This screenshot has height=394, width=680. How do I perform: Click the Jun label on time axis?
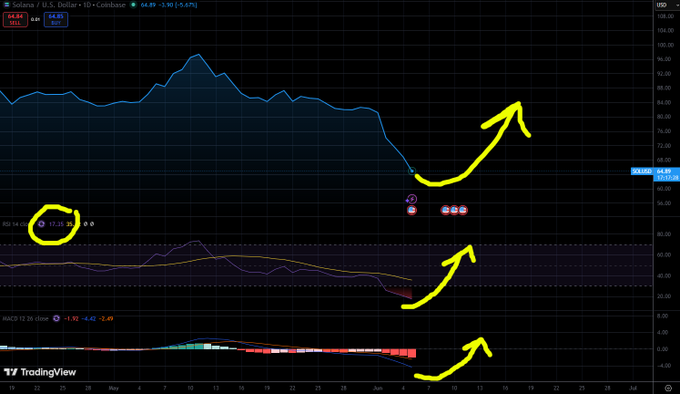[378, 388]
